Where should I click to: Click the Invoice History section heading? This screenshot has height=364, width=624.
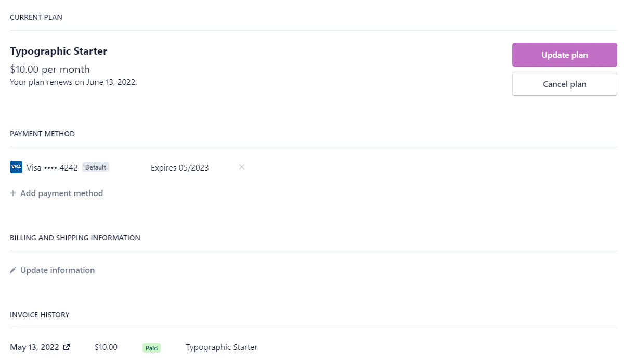tap(40, 315)
